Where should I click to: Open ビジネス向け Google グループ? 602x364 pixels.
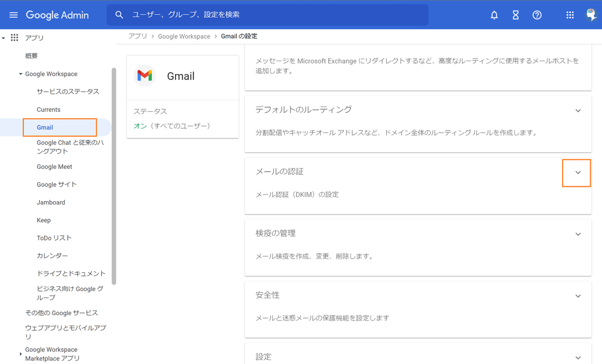point(70,293)
